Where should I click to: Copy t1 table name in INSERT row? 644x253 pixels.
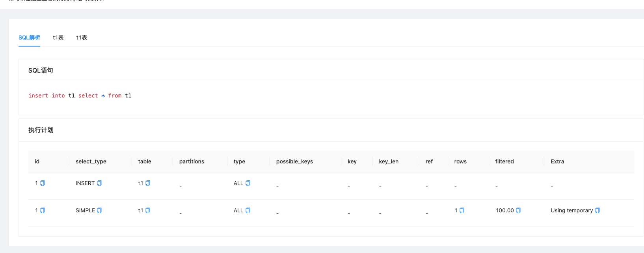(148, 183)
